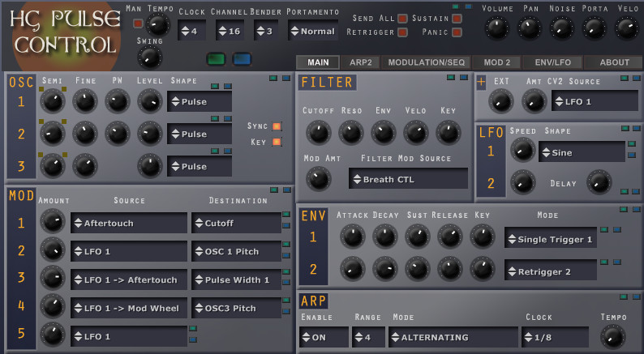Change ARP Range value 4 stepper
Screen dimensions: 644x354
(x=368, y=337)
